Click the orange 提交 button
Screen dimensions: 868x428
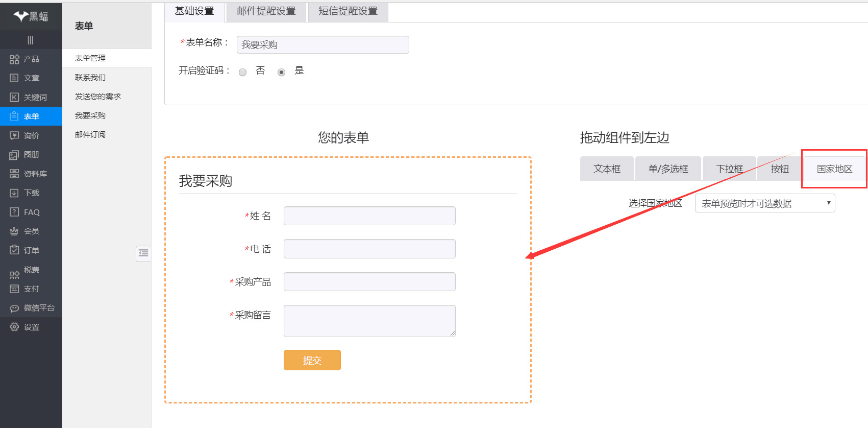click(312, 360)
